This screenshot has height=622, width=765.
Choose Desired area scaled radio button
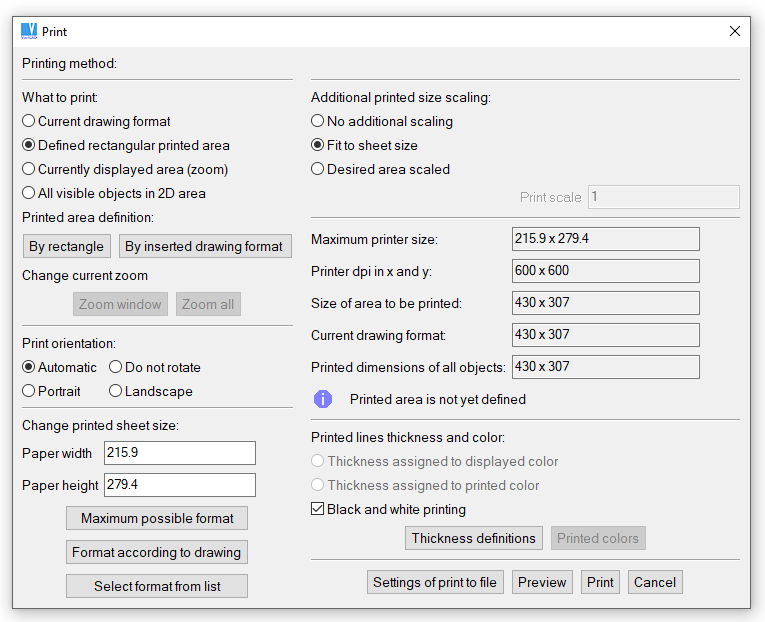point(318,169)
